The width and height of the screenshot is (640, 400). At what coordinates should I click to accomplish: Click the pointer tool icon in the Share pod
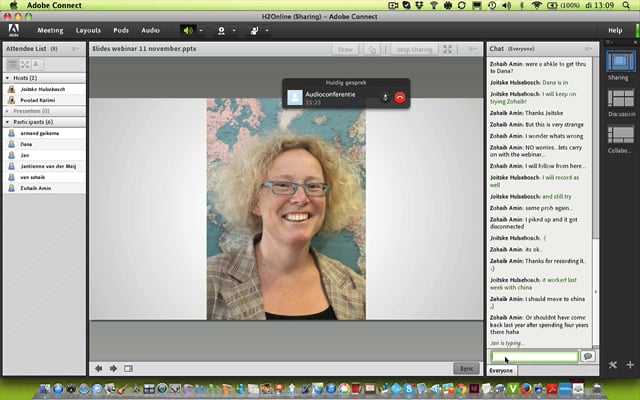click(x=372, y=49)
